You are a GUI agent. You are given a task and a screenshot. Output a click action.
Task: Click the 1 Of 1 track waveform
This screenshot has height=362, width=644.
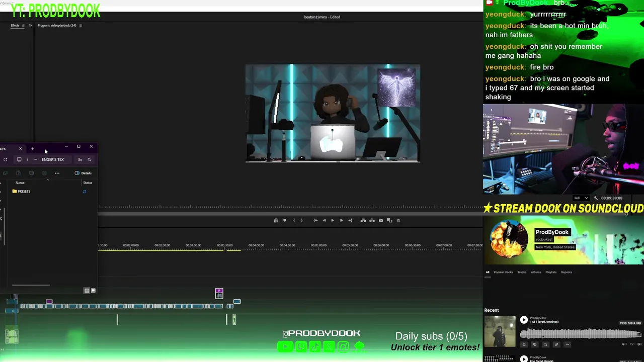[x=581, y=334]
